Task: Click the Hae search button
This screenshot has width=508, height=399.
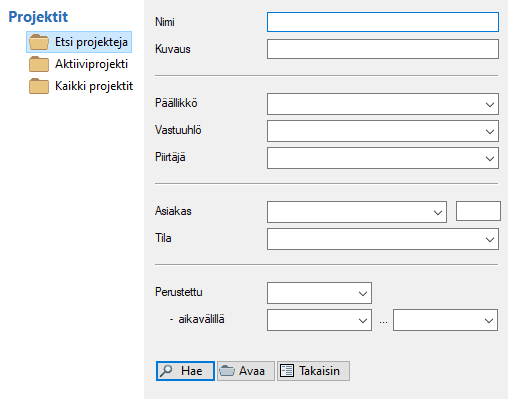Action: (x=185, y=371)
